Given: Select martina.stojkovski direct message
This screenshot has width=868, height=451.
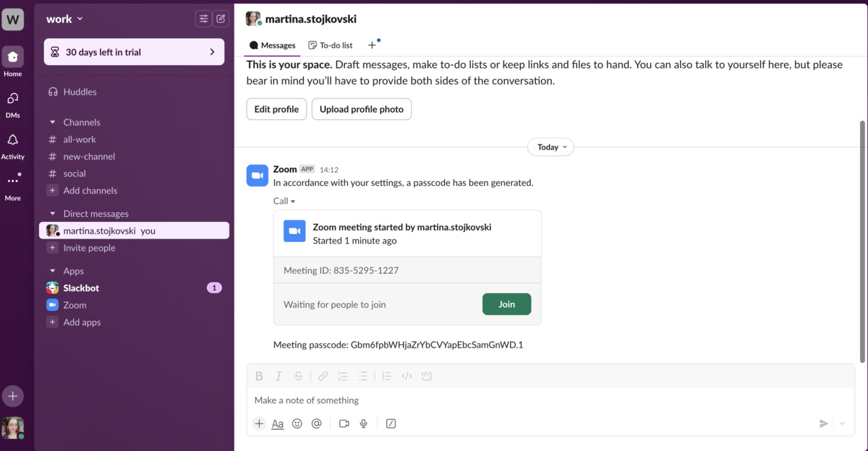Looking at the screenshot, I should 134,231.
